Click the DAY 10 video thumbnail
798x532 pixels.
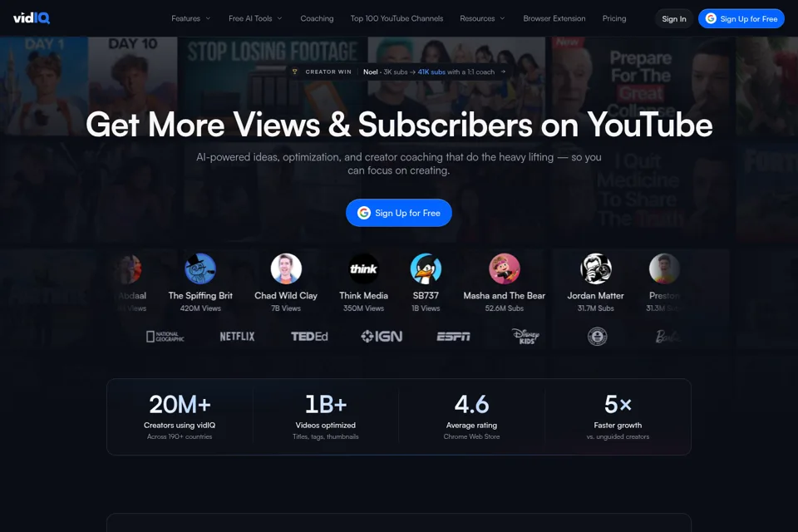tap(133, 86)
